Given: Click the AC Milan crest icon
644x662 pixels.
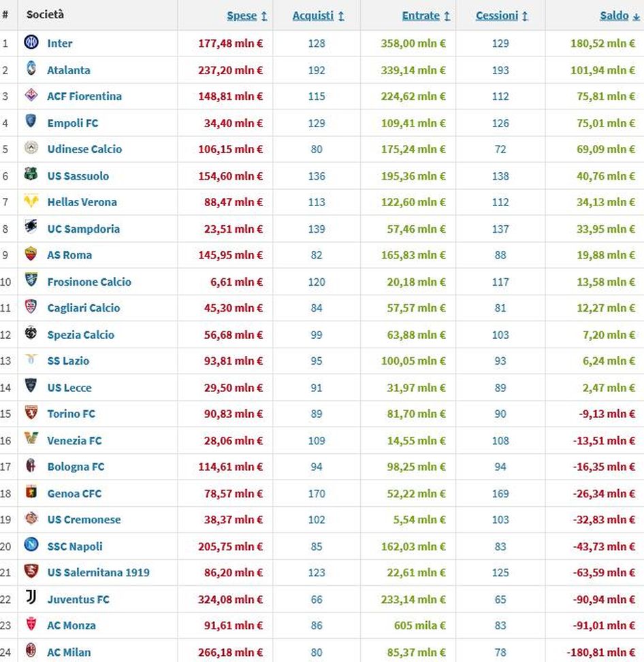Looking at the screenshot, I should coord(31,652).
